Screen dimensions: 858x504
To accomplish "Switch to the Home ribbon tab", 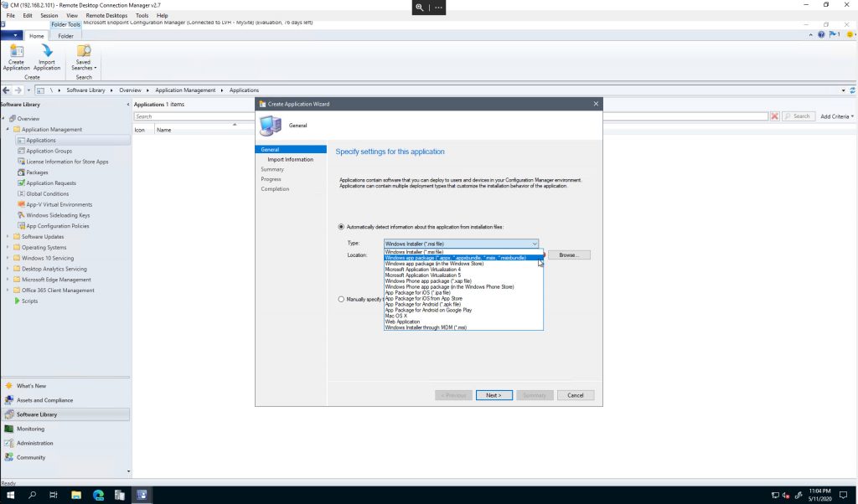I will point(37,36).
